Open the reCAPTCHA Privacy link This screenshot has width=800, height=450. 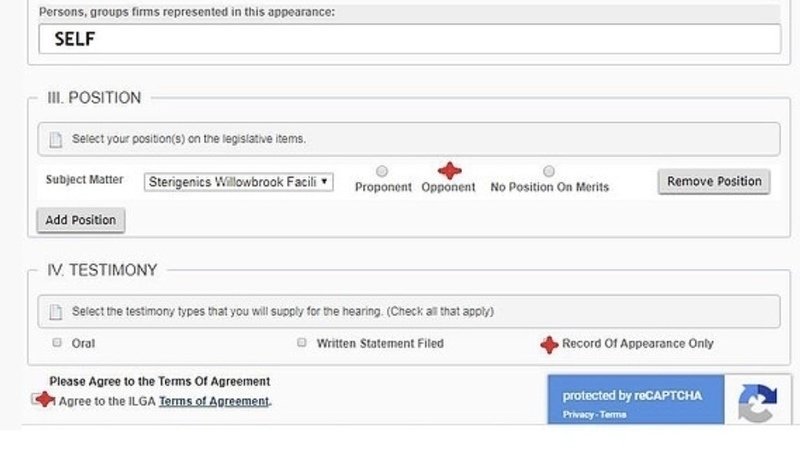point(577,414)
